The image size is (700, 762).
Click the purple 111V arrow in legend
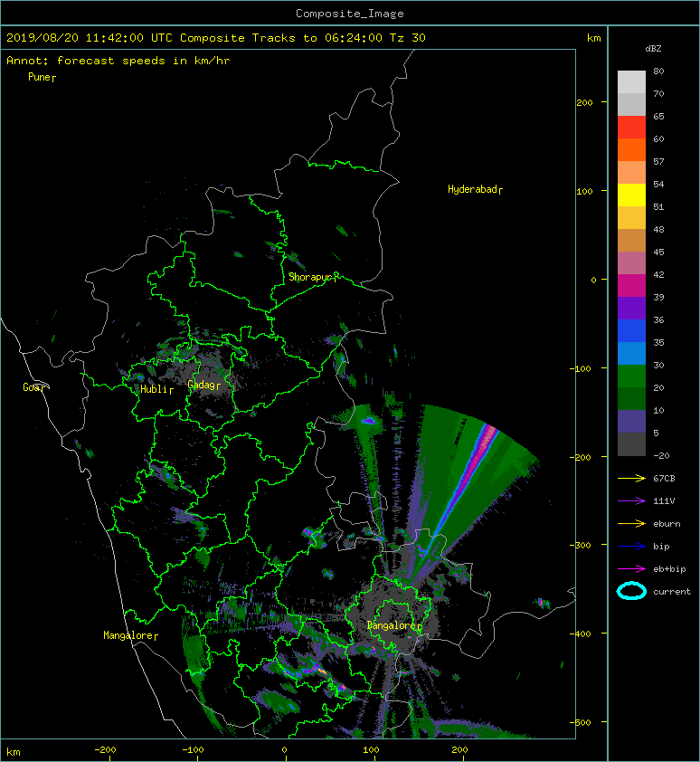pyautogui.click(x=631, y=500)
